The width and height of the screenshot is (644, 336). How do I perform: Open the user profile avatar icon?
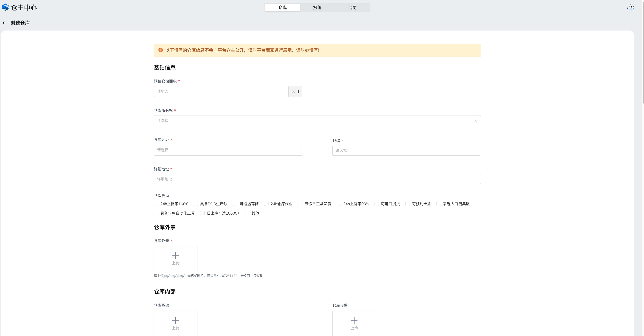[630, 8]
